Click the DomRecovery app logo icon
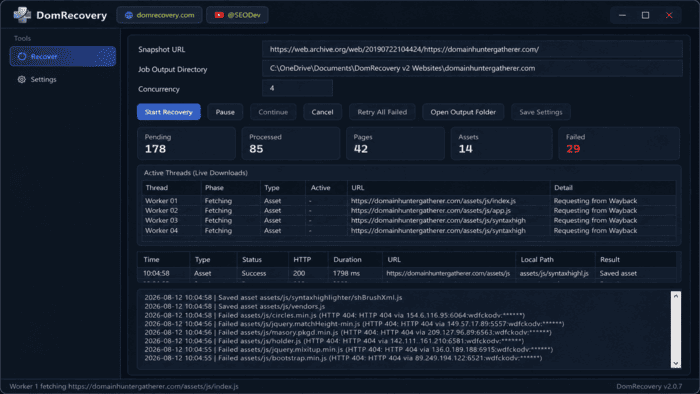700x394 pixels. click(22, 15)
